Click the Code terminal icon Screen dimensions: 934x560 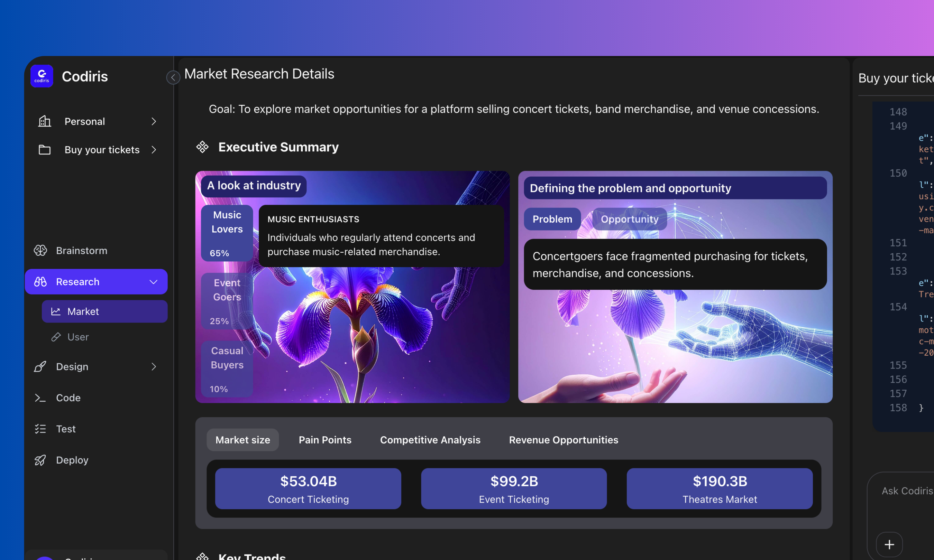click(x=40, y=398)
